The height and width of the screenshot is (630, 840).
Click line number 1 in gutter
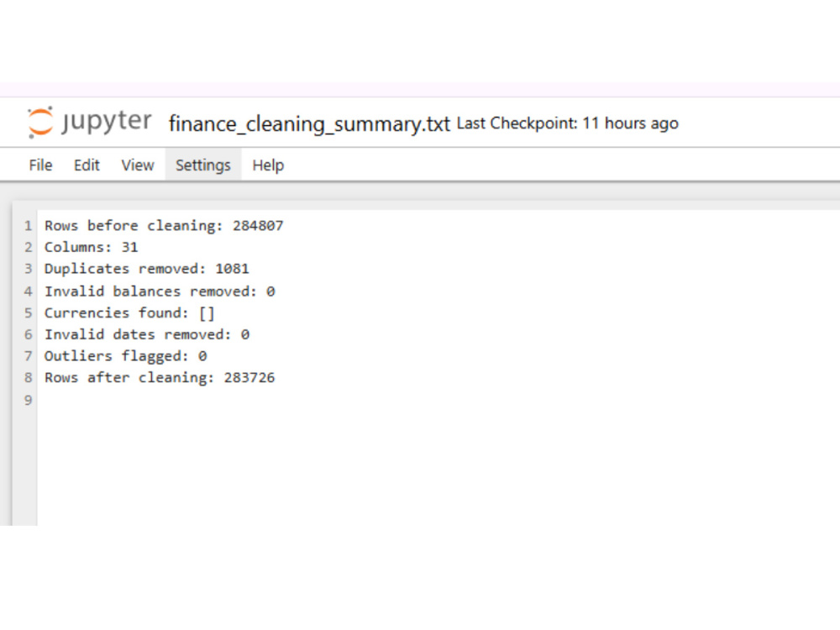pyautogui.click(x=28, y=226)
